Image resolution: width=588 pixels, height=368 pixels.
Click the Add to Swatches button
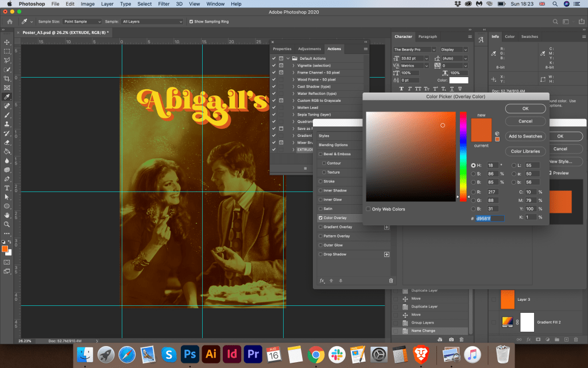pos(525,136)
